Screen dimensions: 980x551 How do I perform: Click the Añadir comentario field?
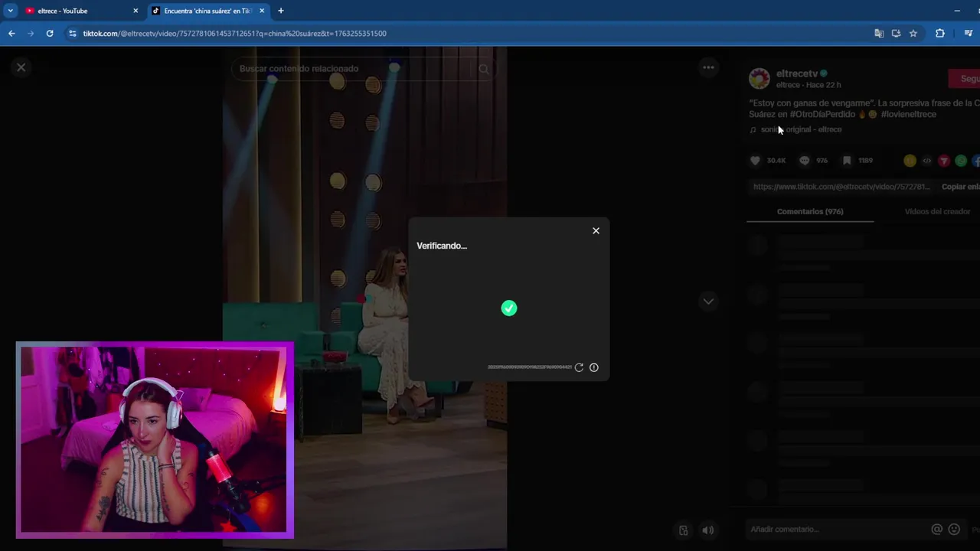coord(835,529)
